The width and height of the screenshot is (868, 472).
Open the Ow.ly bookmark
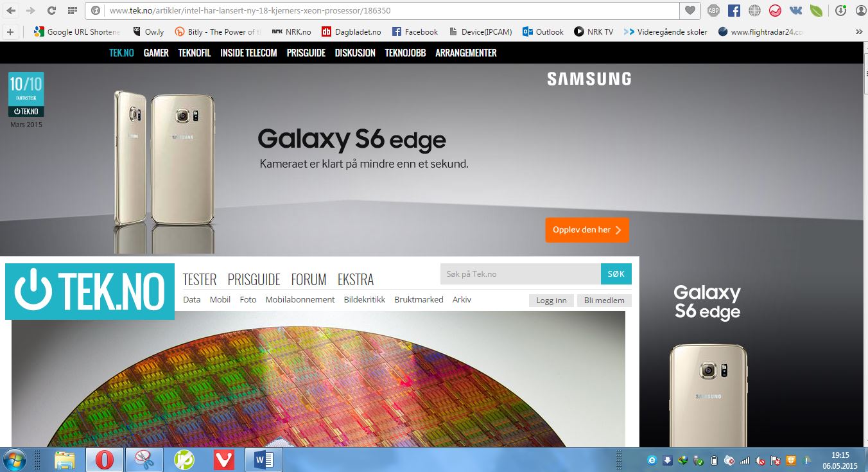[x=148, y=31]
